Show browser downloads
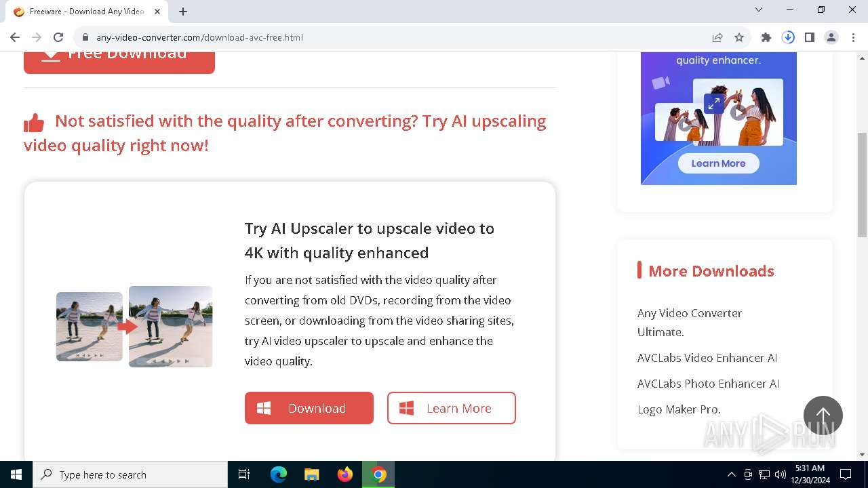The width and height of the screenshot is (868, 488). [788, 37]
